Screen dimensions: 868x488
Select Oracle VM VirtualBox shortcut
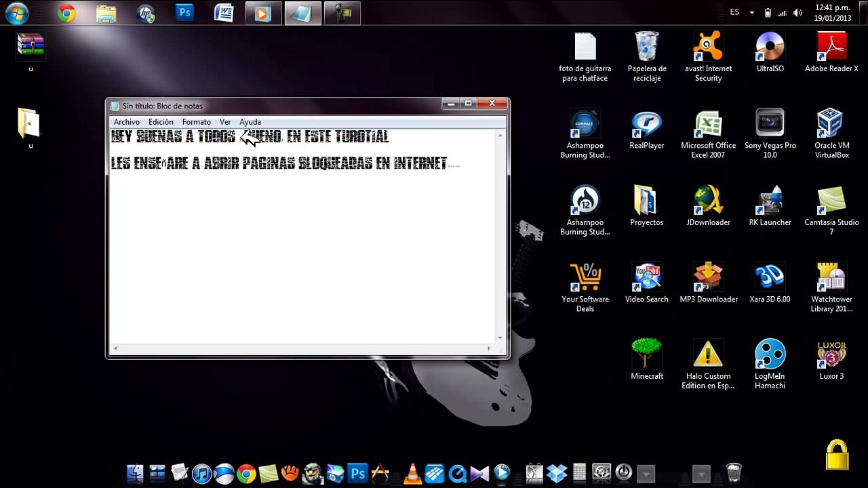[831, 134]
